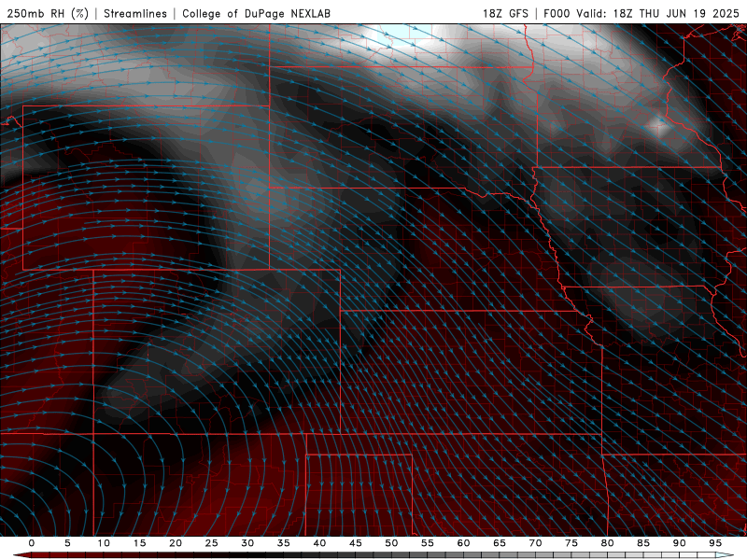Click the "50" colorbar scale label
Image resolution: width=747 pixels, height=560 pixels.
coord(391,543)
